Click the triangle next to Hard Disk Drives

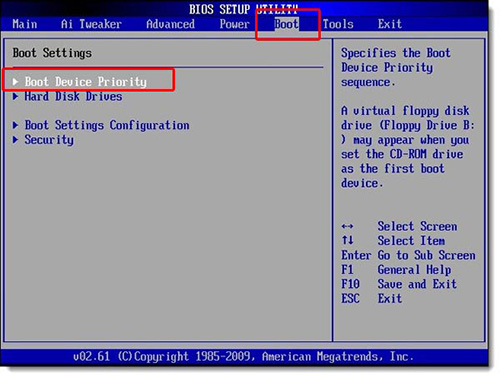[15, 96]
